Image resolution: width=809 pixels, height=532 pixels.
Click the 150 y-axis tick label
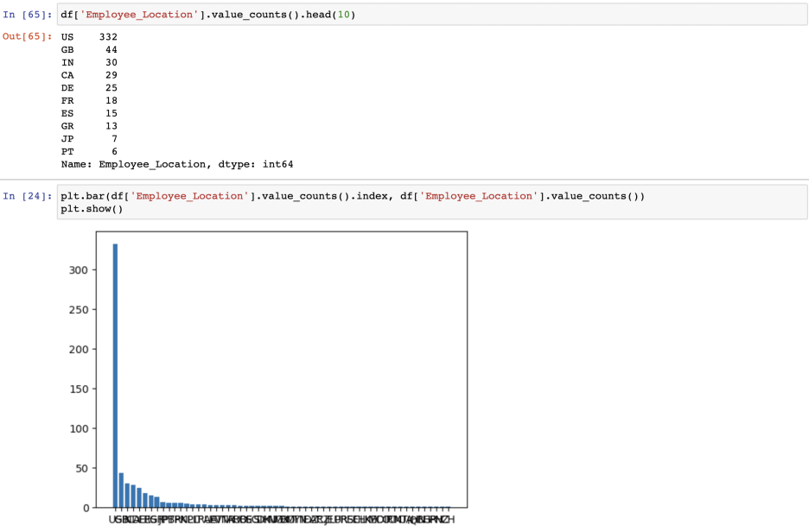coord(79,389)
